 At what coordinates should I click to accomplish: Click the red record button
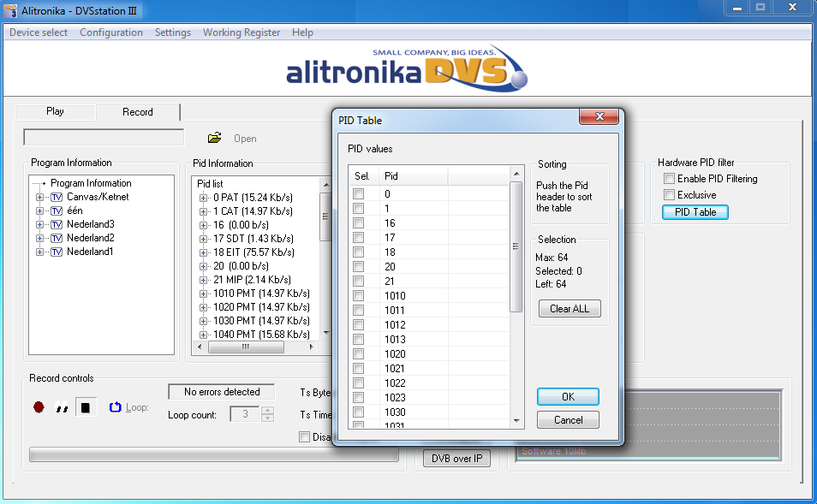[x=39, y=408]
